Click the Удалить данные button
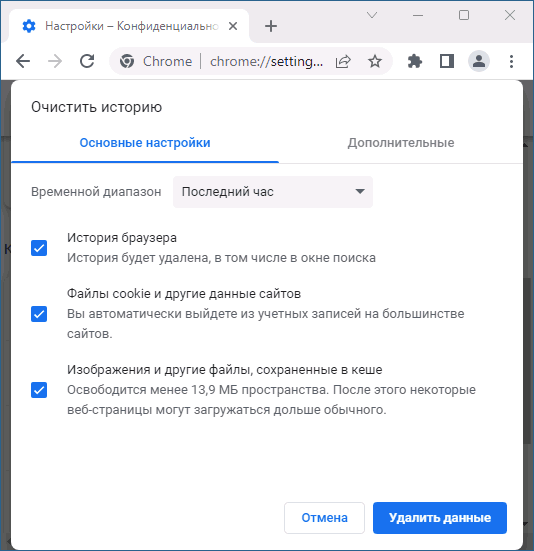 [x=440, y=518]
